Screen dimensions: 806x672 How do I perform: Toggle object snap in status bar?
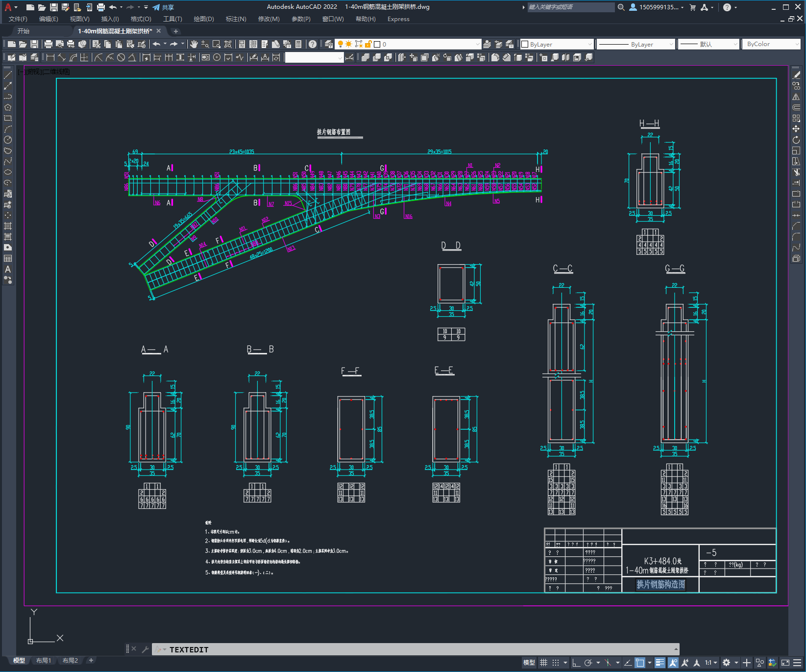coord(640,663)
